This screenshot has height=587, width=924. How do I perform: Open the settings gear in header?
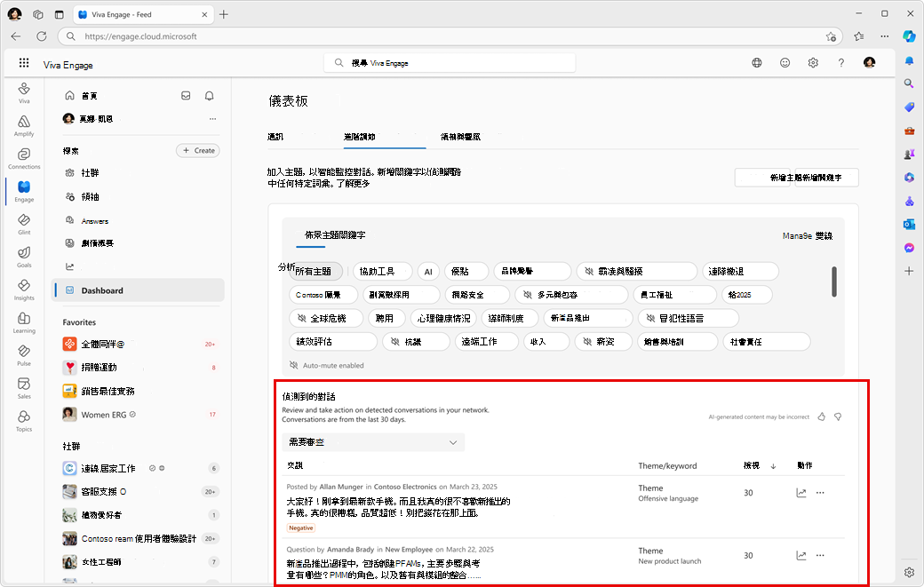813,62
